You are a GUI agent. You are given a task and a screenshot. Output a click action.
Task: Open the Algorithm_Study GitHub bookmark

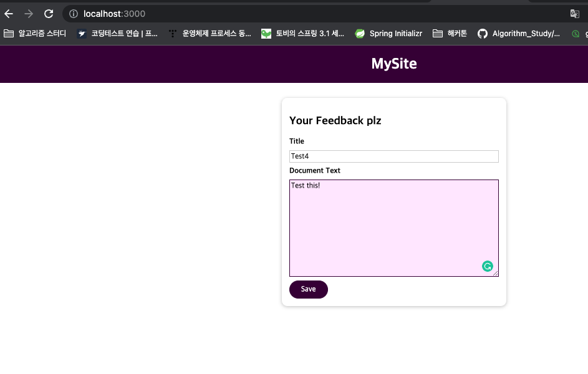pos(519,34)
